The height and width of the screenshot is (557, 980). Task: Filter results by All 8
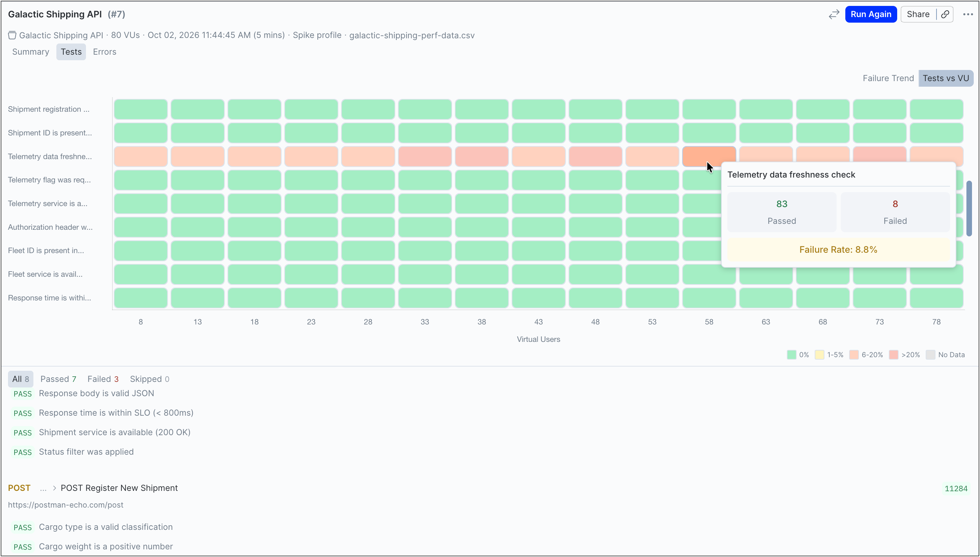pos(21,379)
